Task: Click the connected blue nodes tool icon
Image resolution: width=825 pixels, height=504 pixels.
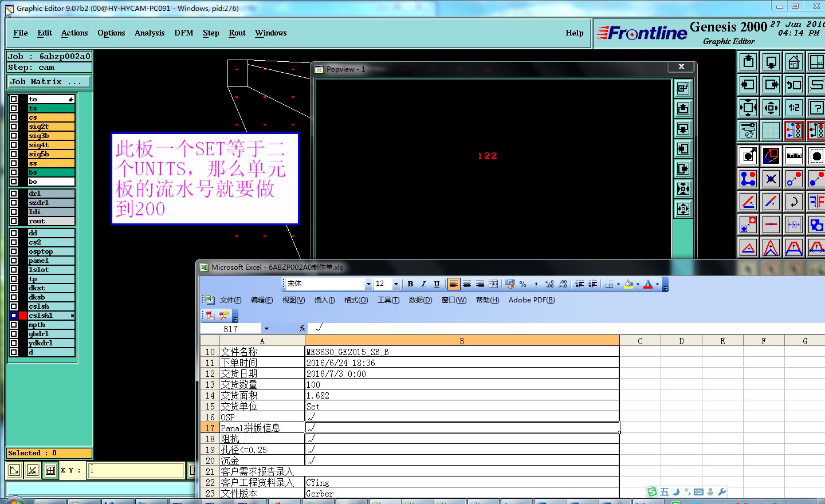Action: click(x=748, y=179)
